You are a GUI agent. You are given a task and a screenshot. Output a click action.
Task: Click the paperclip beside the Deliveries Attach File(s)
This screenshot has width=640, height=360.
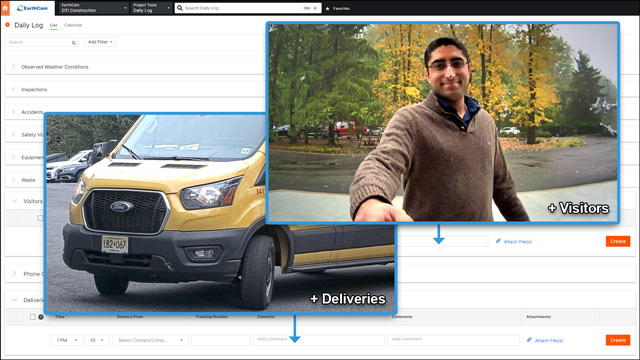point(529,340)
